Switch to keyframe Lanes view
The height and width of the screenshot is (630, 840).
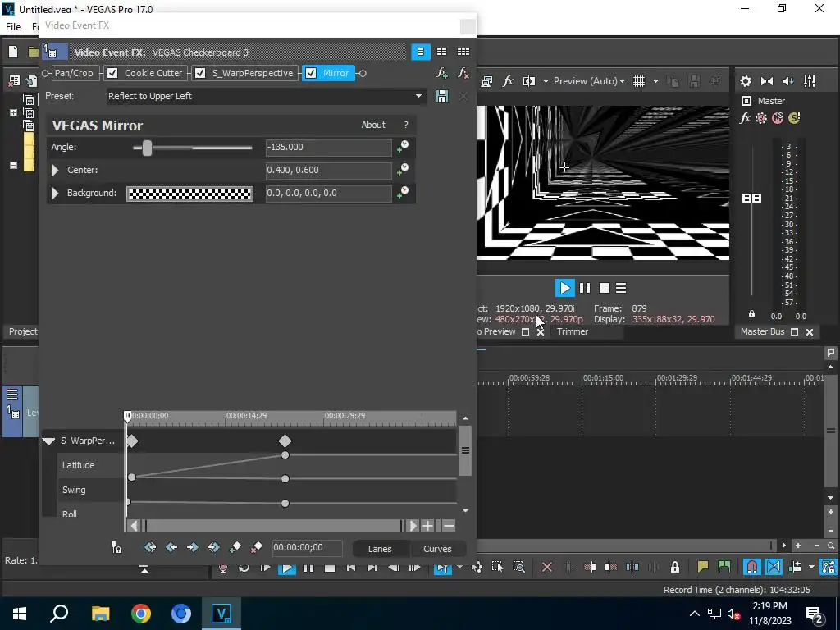click(x=380, y=549)
